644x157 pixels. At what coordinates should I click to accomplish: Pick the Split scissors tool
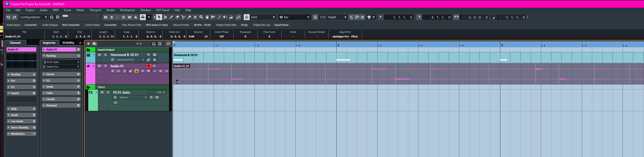click(183, 17)
